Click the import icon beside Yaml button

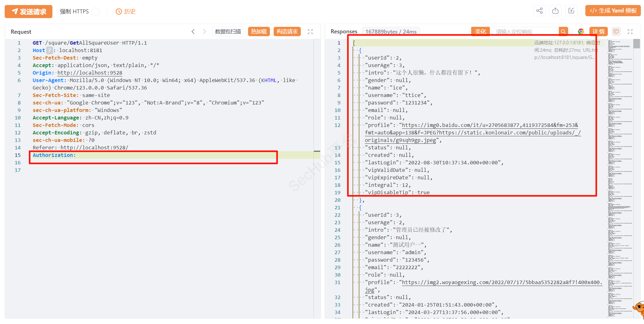point(571,11)
